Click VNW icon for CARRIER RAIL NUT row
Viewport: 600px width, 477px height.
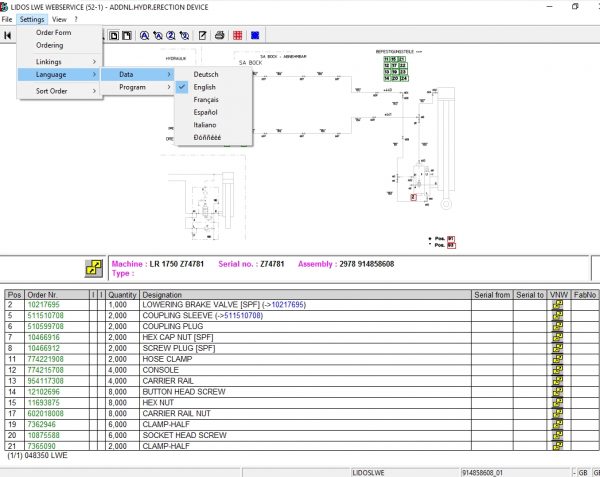click(x=558, y=414)
